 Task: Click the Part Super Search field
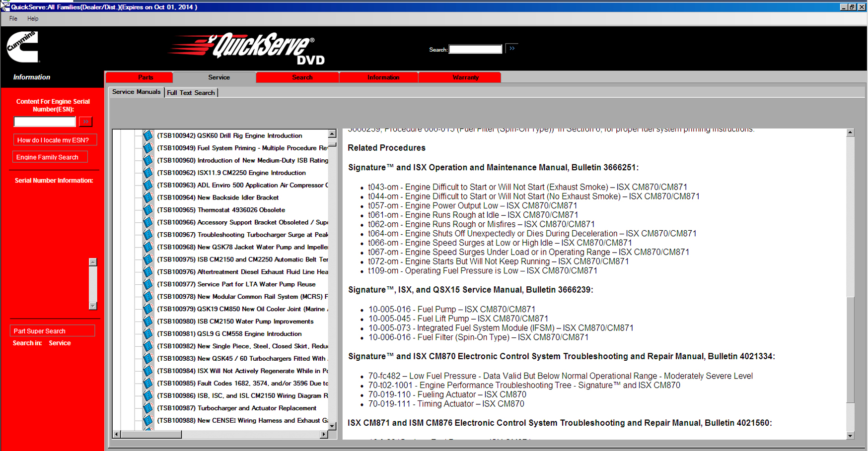[52, 331]
